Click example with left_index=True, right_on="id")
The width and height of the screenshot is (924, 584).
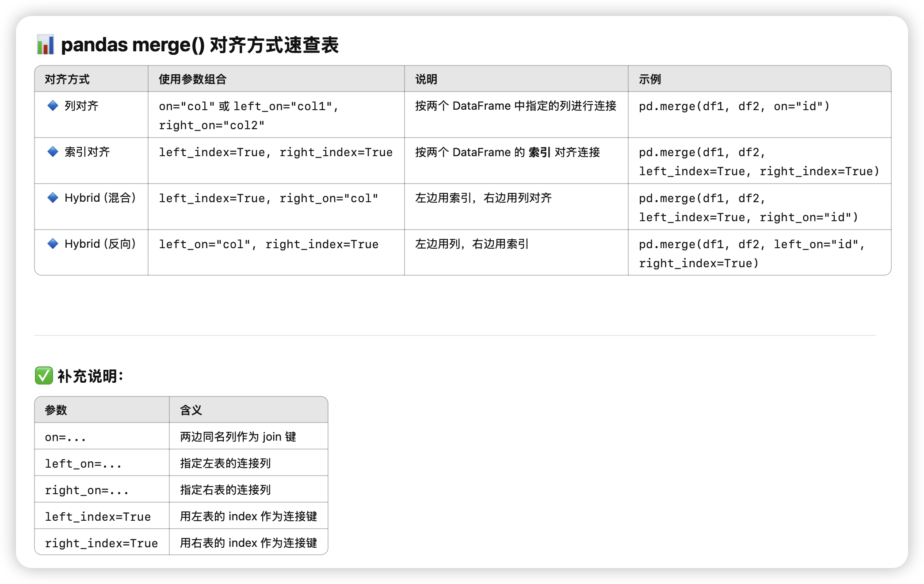point(748,207)
